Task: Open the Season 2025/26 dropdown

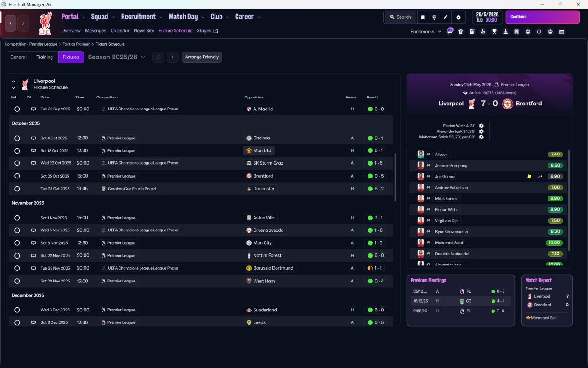Action: coord(116,57)
